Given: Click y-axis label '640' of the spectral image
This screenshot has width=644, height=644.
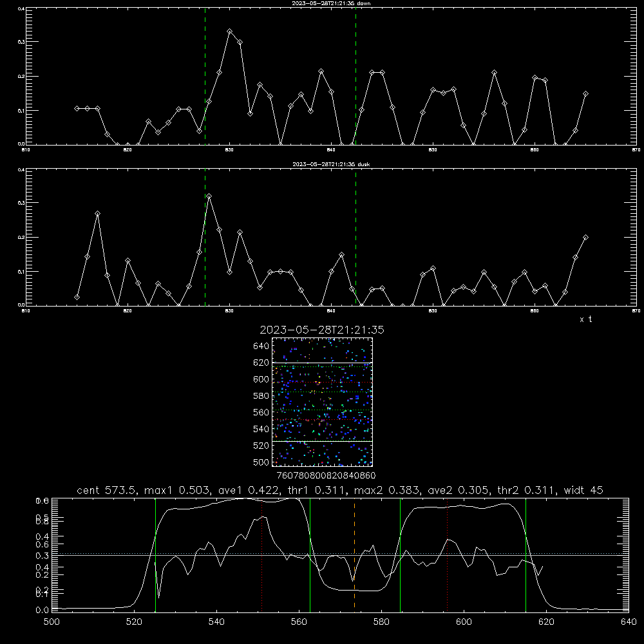Looking at the screenshot, I should [261, 346].
